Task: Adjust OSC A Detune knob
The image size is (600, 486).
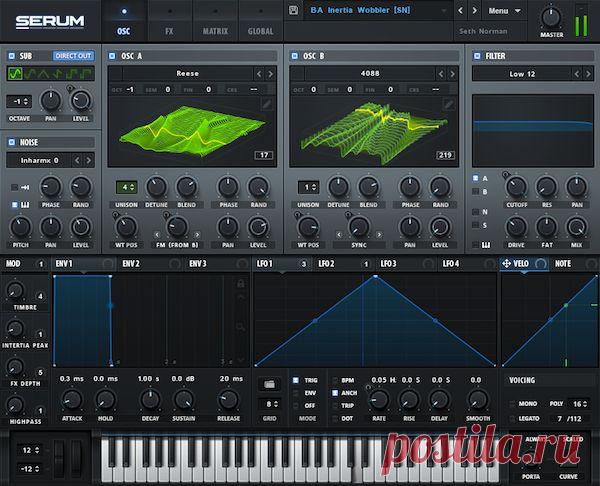Action: [x=157, y=187]
